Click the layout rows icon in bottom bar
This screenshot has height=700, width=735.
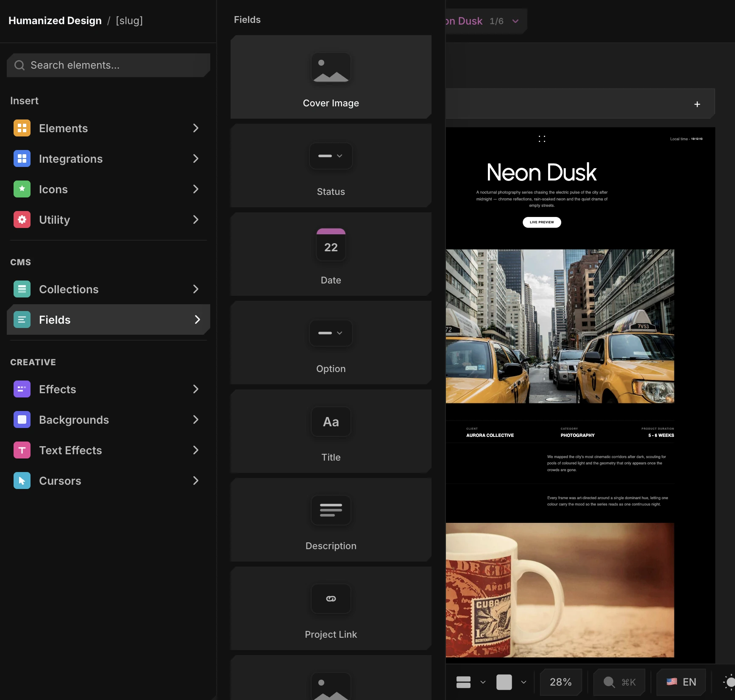(464, 682)
